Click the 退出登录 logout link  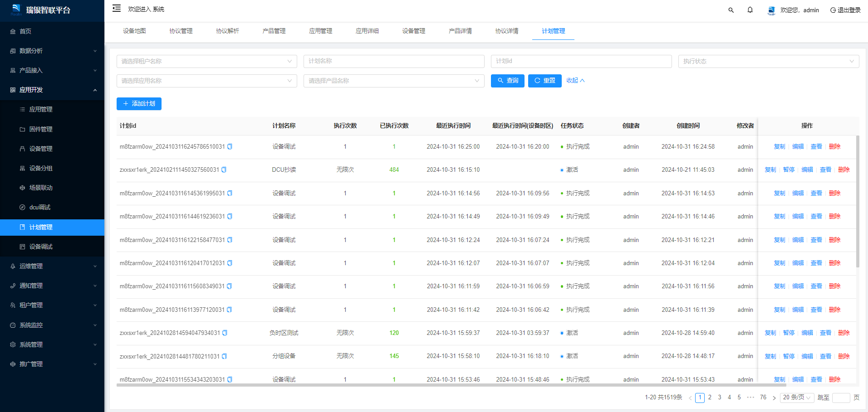845,10
